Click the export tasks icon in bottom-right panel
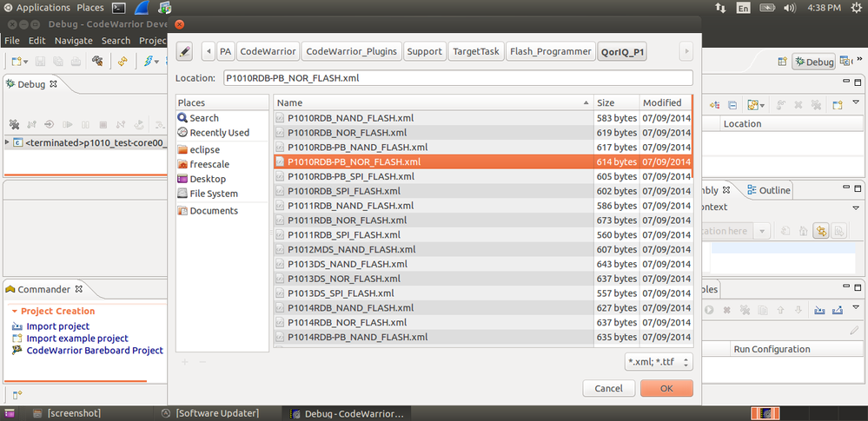The image size is (868, 421). [837, 311]
